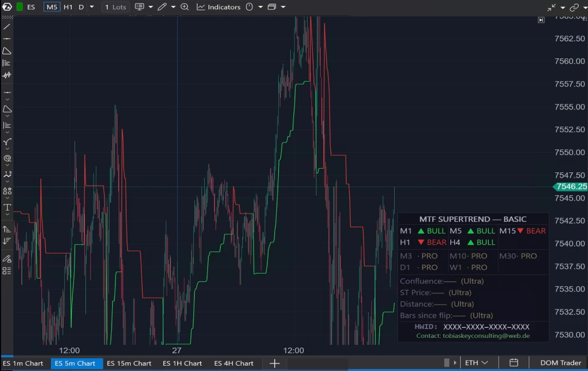Click the scroll-to-latest-bar icon above price axis
The height and width of the screenshot is (371, 588).
pyautogui.click(x=541, y=20)
